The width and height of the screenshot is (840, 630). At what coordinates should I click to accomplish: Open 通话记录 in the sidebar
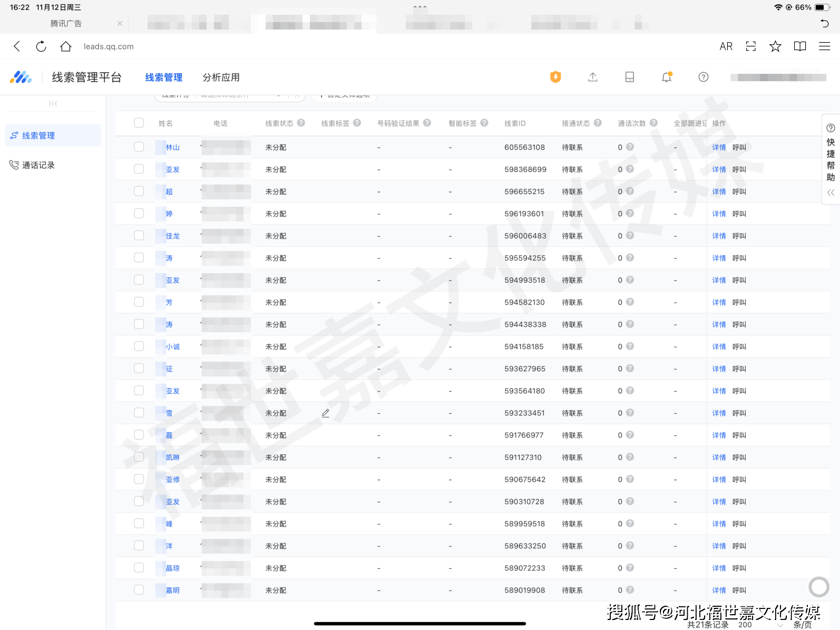tap(38, 165)
